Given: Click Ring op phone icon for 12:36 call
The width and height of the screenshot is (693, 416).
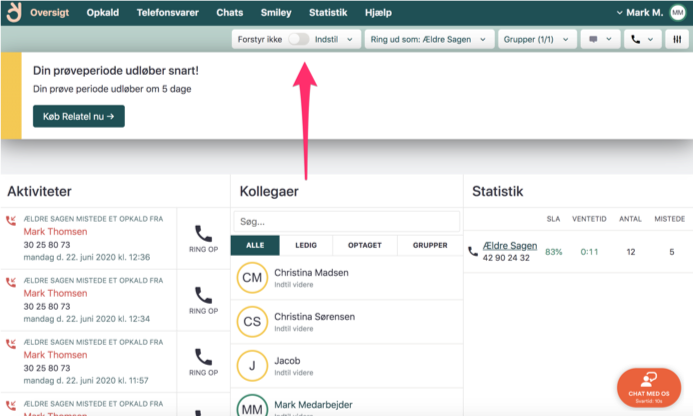Looking at the screenshot, I should 204,234.
